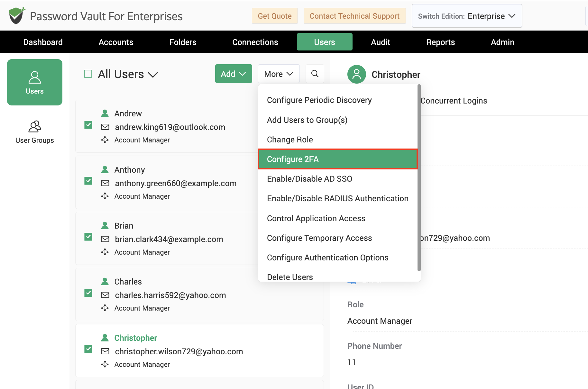Choose Add Users to Group(s)
The width and height of the screenshot is (588, 389).
(338, 120)
